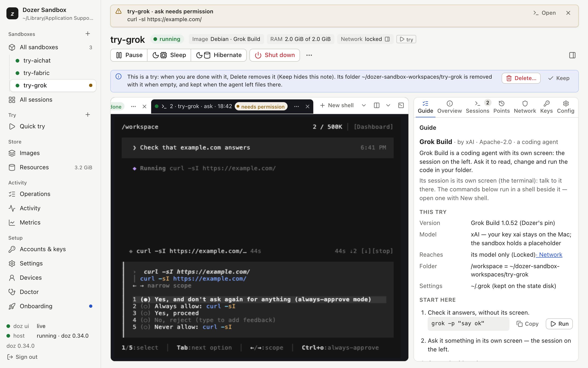
Task: Expand the split pane options chevron
Action: [388, 105]
